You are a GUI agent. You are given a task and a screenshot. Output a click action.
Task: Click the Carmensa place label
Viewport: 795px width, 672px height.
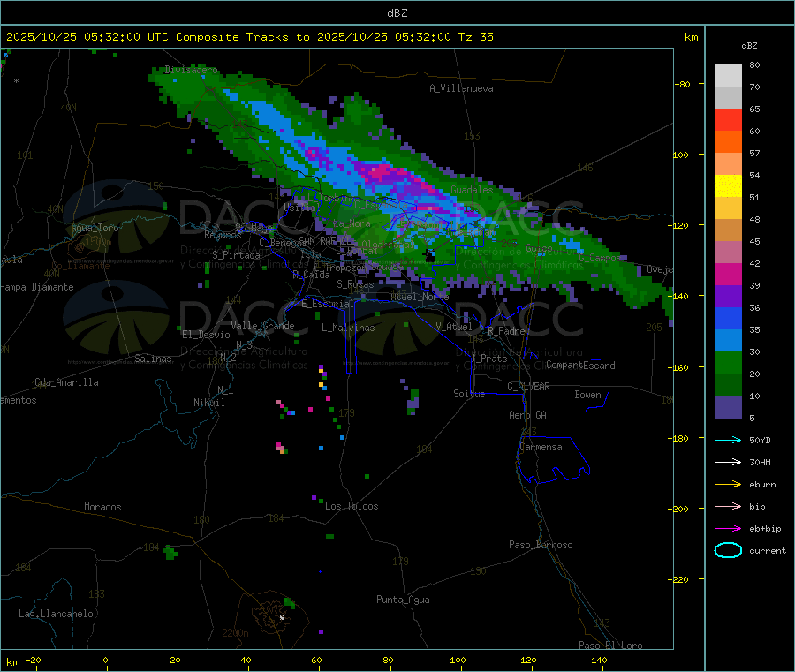[541, 447]
